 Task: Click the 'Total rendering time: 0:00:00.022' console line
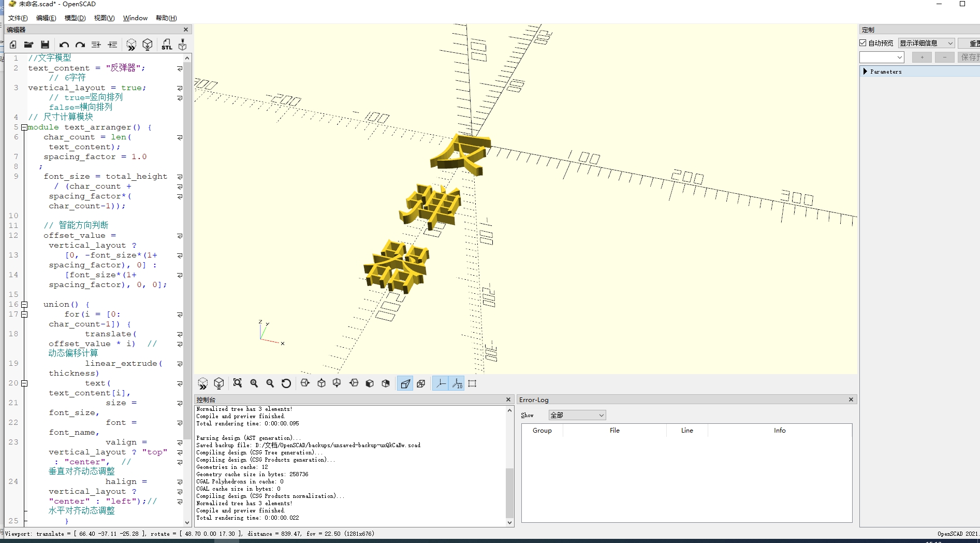(x=247, y=518)
